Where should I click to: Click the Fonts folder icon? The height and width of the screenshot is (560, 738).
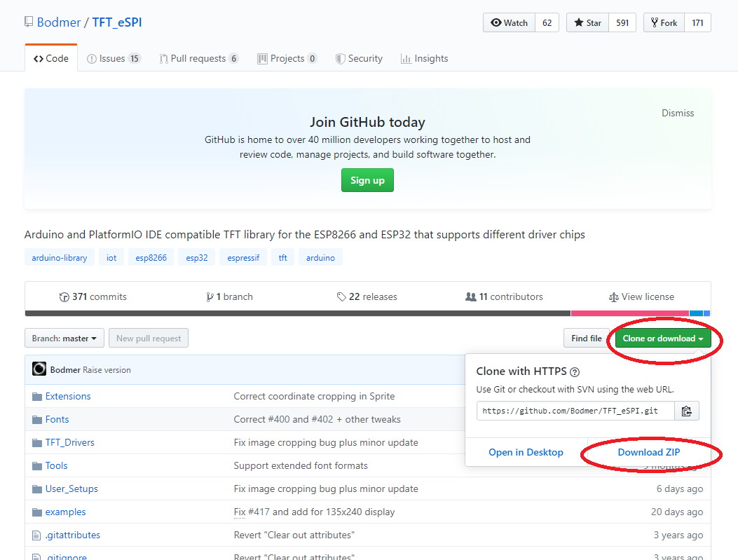click(37, 420)
